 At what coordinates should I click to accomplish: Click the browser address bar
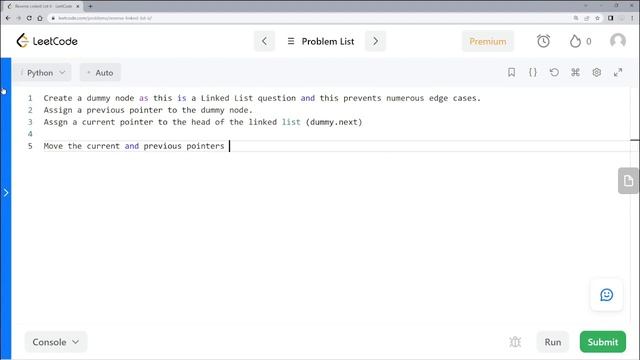(310, 18)
